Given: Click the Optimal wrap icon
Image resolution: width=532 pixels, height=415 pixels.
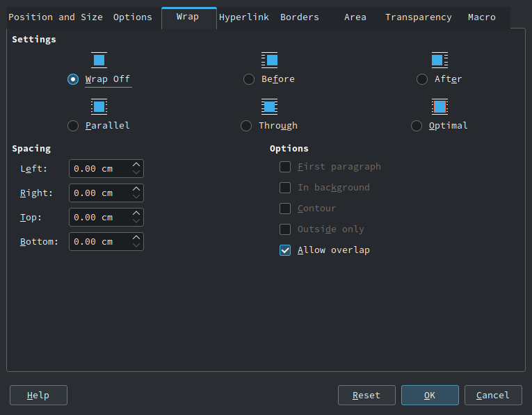Looking at the screenshot, I should pos(440,107).
